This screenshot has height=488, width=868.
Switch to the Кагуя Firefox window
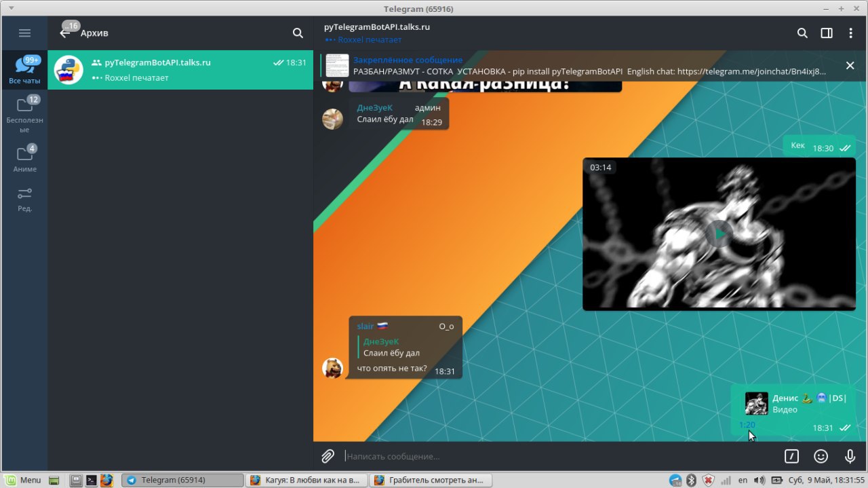click(306, 480)
